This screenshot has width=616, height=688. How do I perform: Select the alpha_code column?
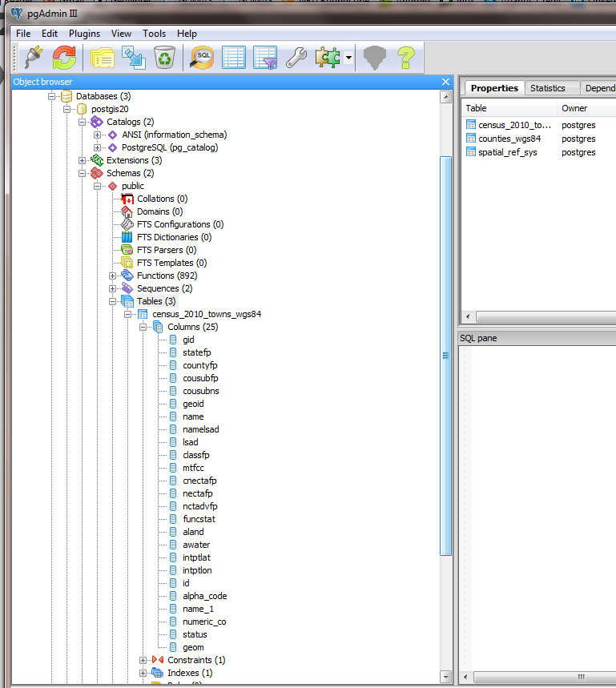point(204,596)
